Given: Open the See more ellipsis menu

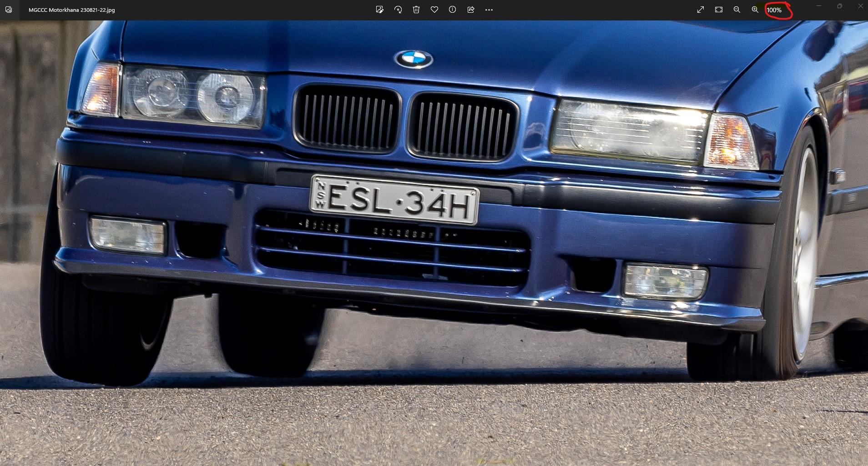Looking at the screenshot, I should click(489, 10).
